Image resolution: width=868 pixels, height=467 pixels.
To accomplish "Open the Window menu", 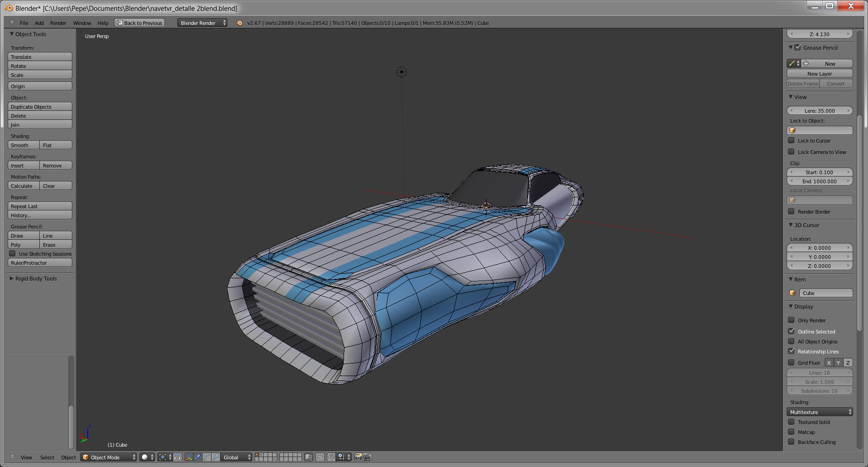I will point(82,23).
